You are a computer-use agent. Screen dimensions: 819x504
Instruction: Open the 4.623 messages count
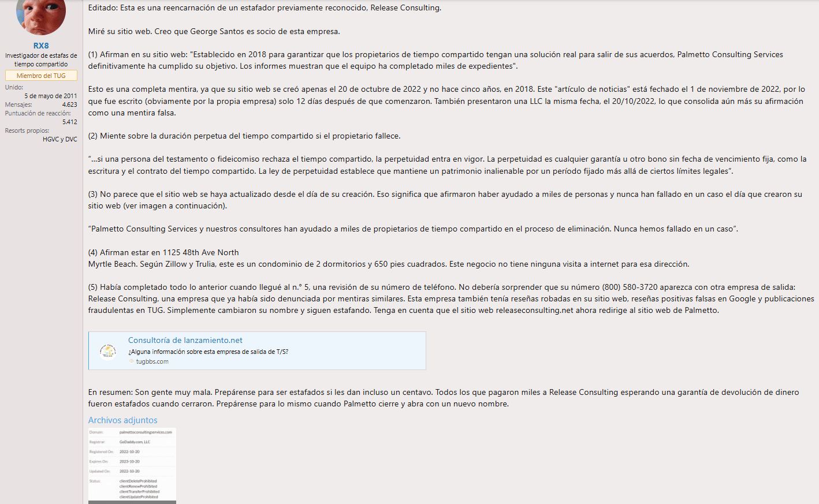pyautogui.click(x=69, y=105)
